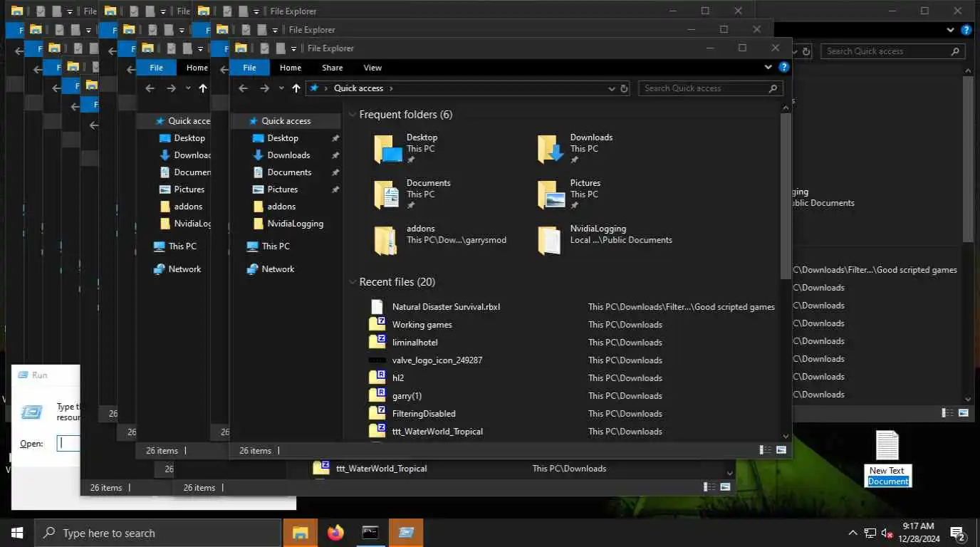The image size is (980, 547).
Task: Unpin Desktop using its pin icon in the frontmost sidebar
Action: coord(335,138)
